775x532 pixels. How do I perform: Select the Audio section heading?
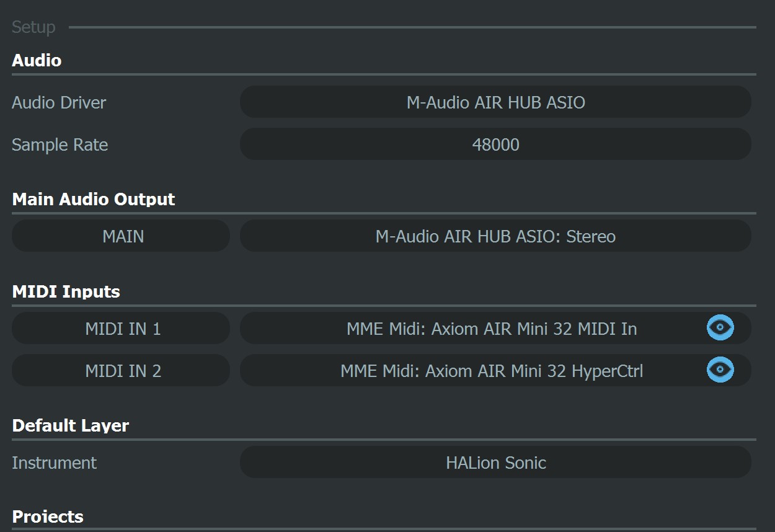pyautogui.click(x=37, y=60)
